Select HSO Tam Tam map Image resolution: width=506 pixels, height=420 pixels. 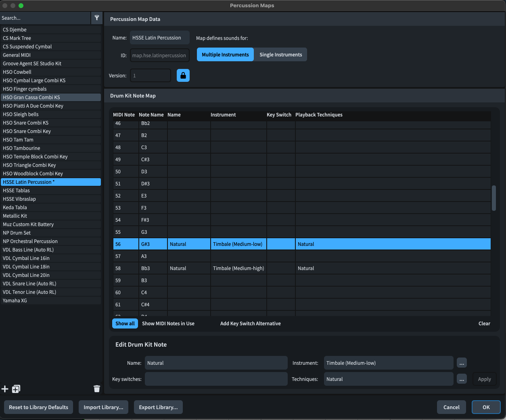coord(50,139)
